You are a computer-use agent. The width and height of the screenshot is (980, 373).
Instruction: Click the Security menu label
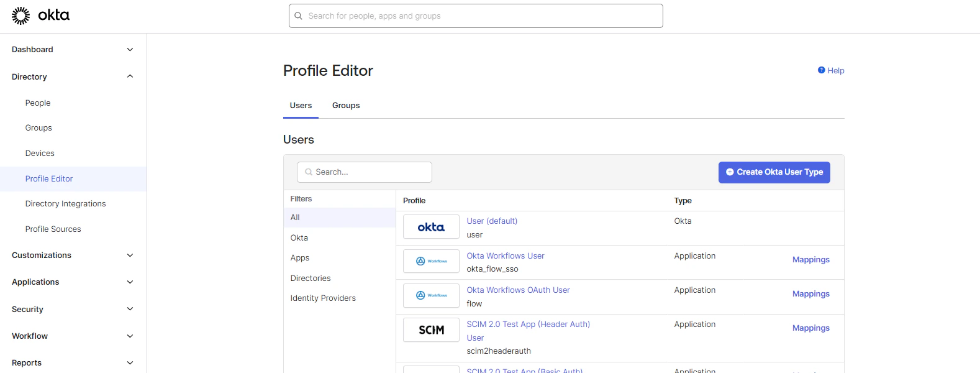(x=27, y=310)
